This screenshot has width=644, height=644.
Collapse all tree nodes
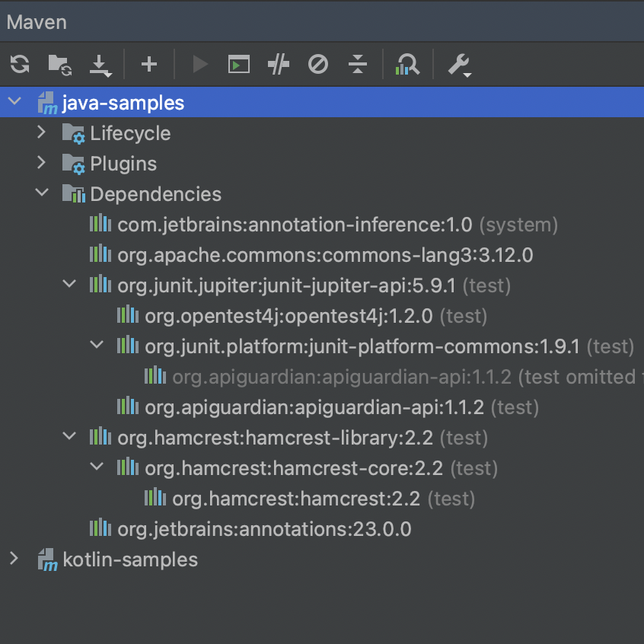pyautogui.click(x=357, y=64)
